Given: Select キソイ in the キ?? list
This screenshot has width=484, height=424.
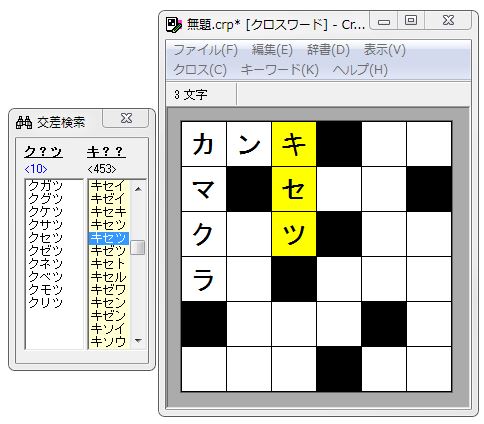Looking at the screenshot, I should pos(108,328).
